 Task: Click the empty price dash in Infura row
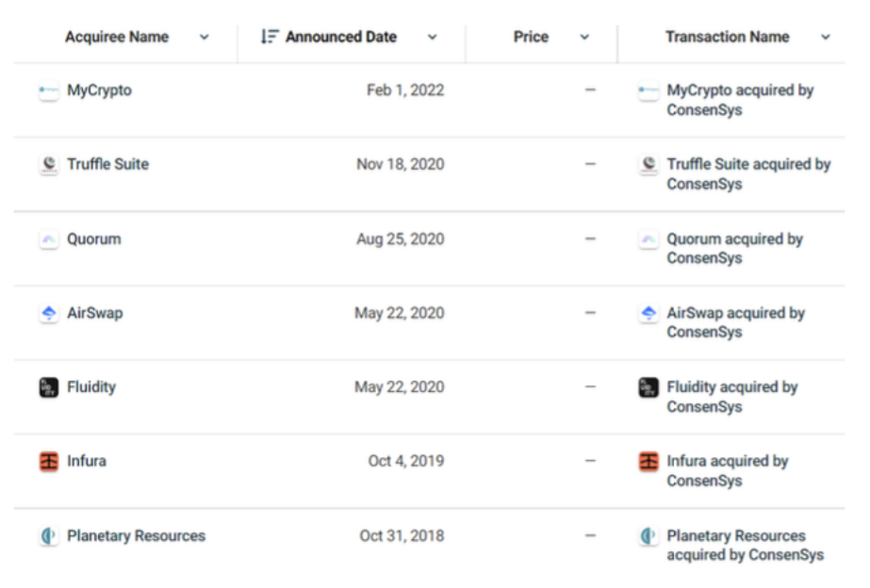(x=590, y=461)
